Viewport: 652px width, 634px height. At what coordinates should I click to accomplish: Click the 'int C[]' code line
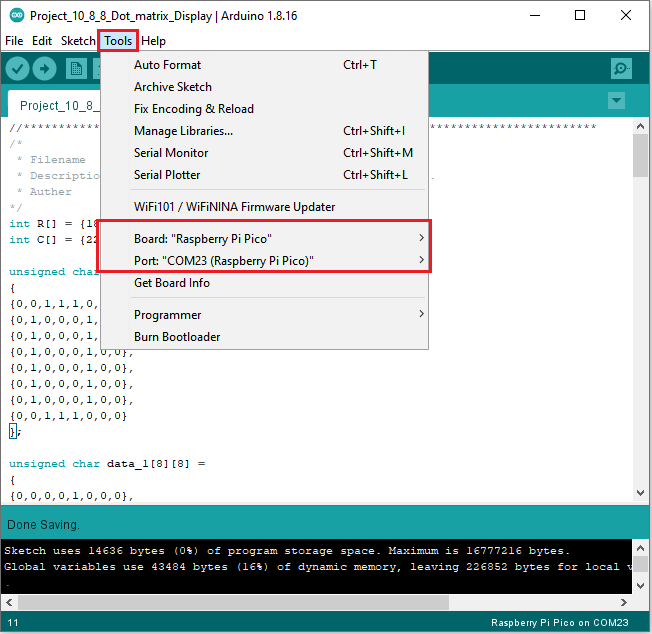tap(53, 240)
